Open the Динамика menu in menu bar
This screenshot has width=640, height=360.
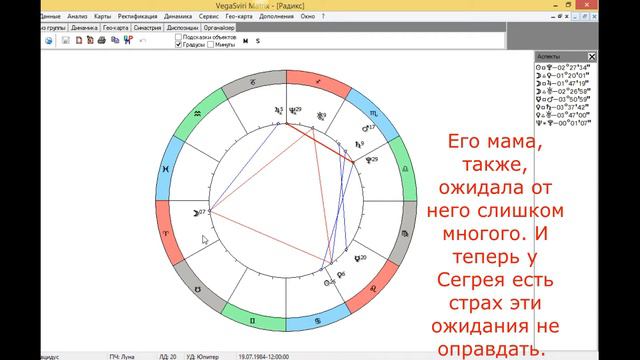pyautogui.click(x=178, y=16)
